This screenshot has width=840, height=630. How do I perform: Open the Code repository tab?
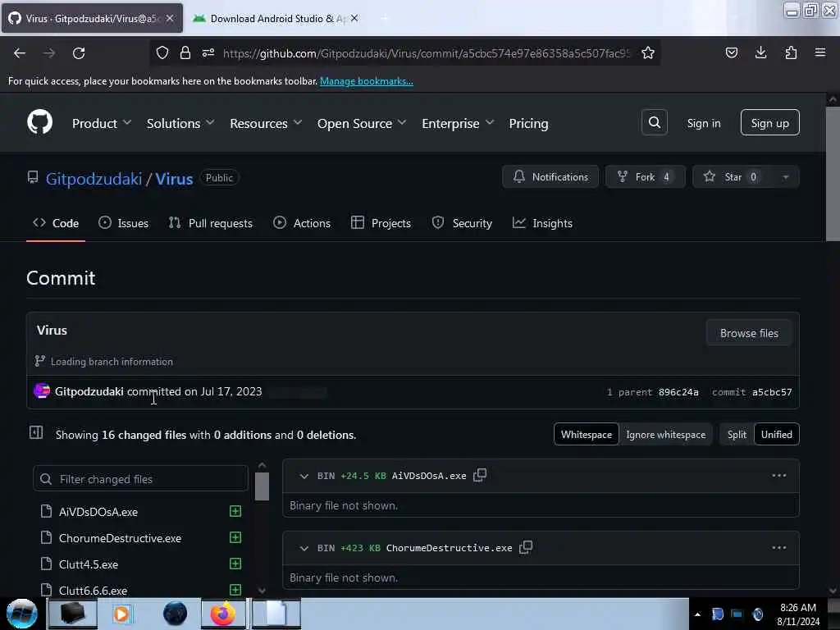point(56,223)
